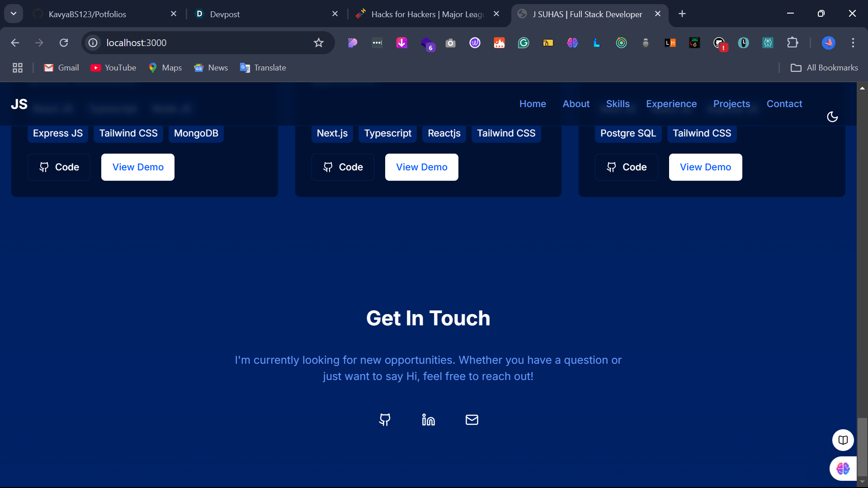868x488 pixels.
Task: Reload the localhost page
Action: [64, 43]
